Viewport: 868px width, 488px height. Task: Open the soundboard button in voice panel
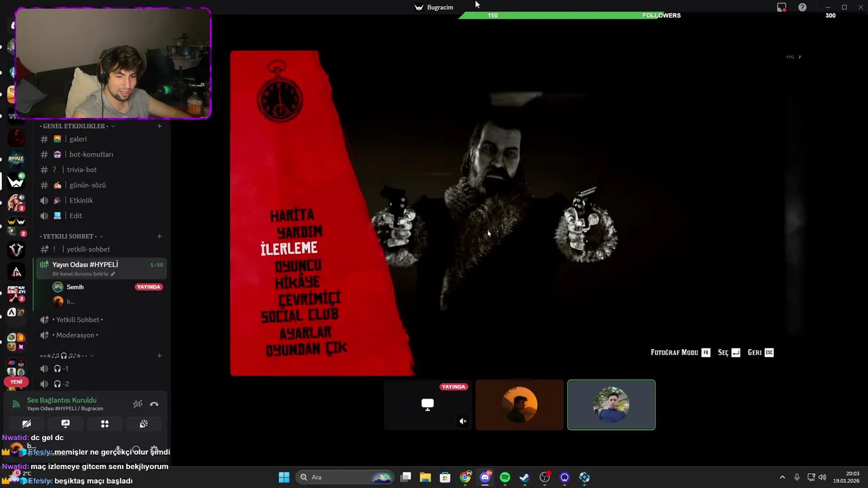pos(144,424)
